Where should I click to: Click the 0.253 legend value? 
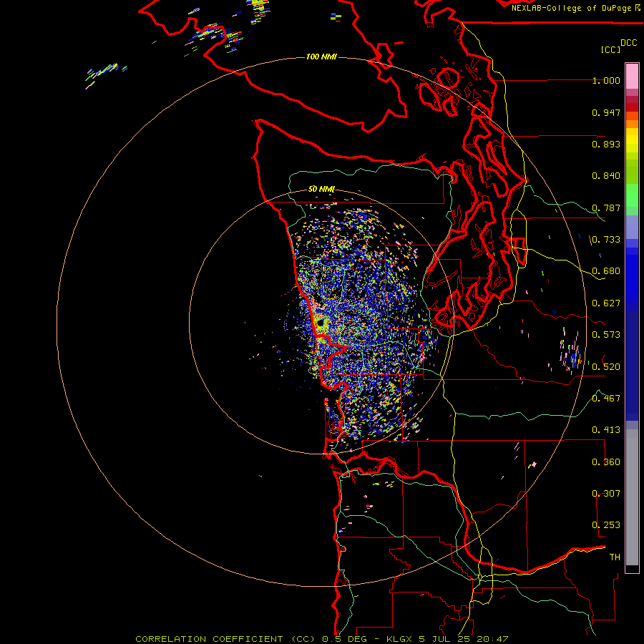coord(606,525)
